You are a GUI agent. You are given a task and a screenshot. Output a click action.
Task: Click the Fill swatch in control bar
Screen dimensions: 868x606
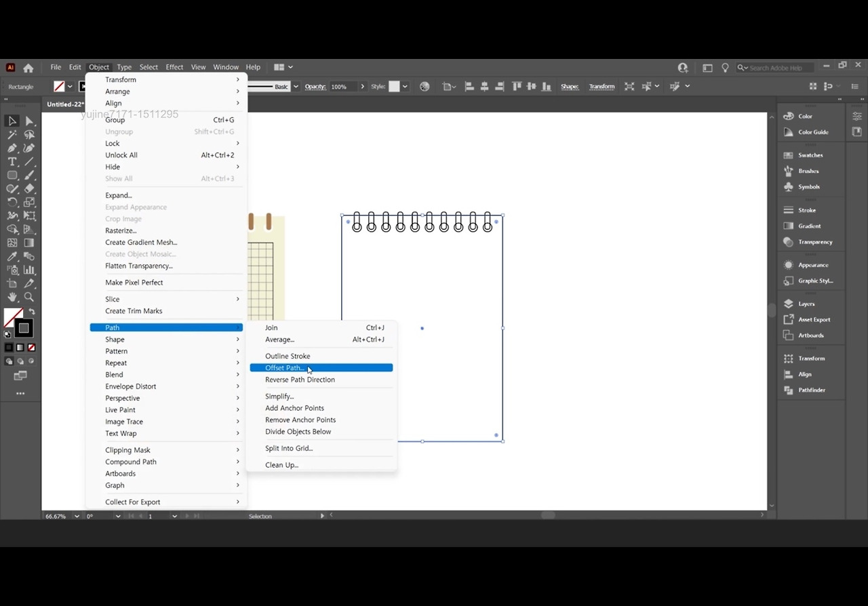(x=60, y=87)
